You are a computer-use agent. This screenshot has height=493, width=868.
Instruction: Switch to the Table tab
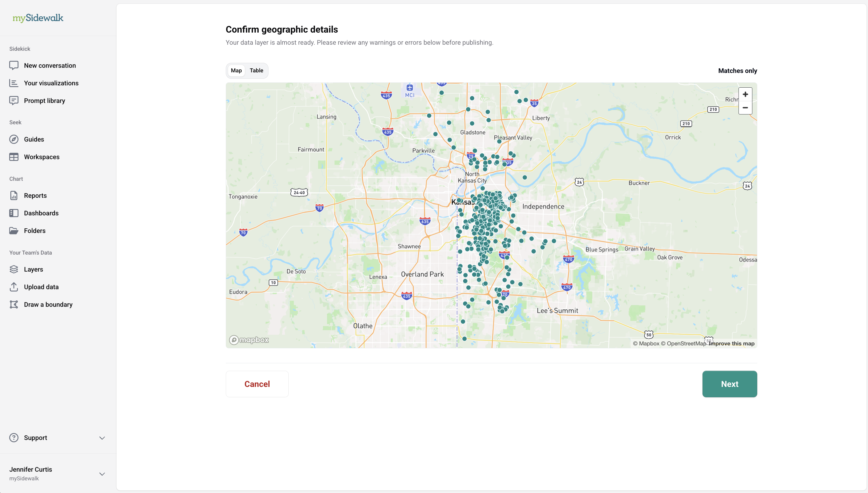click(256, 70)
